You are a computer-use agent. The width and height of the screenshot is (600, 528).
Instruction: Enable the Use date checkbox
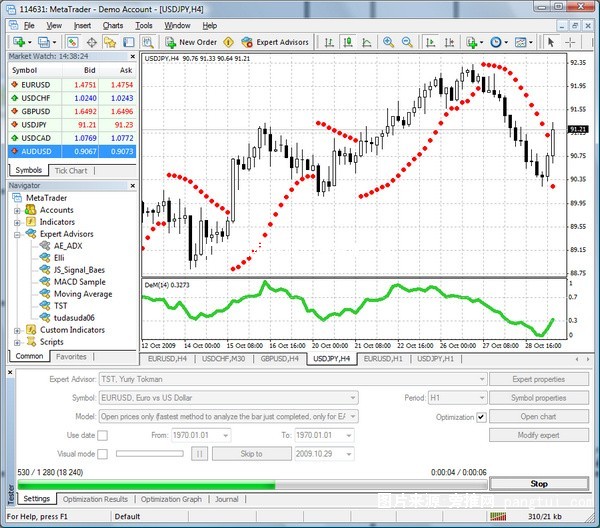[104, 435]
